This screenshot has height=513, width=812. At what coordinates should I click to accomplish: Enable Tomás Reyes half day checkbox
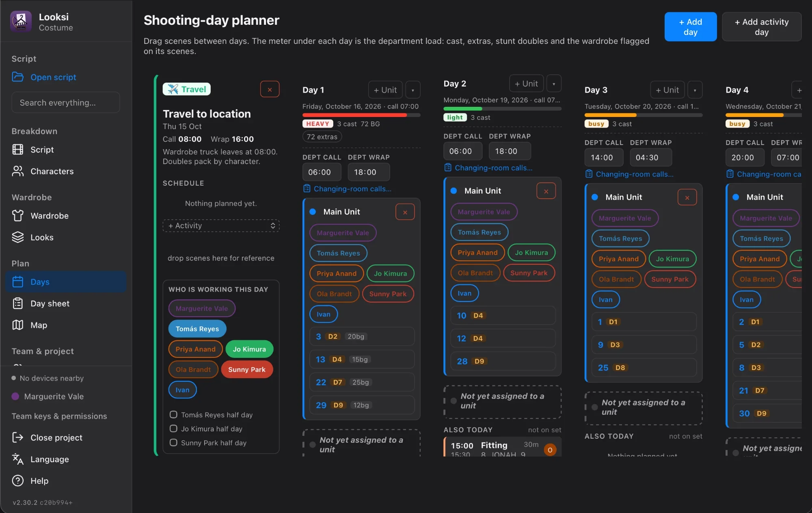click(x=173, y=415)
